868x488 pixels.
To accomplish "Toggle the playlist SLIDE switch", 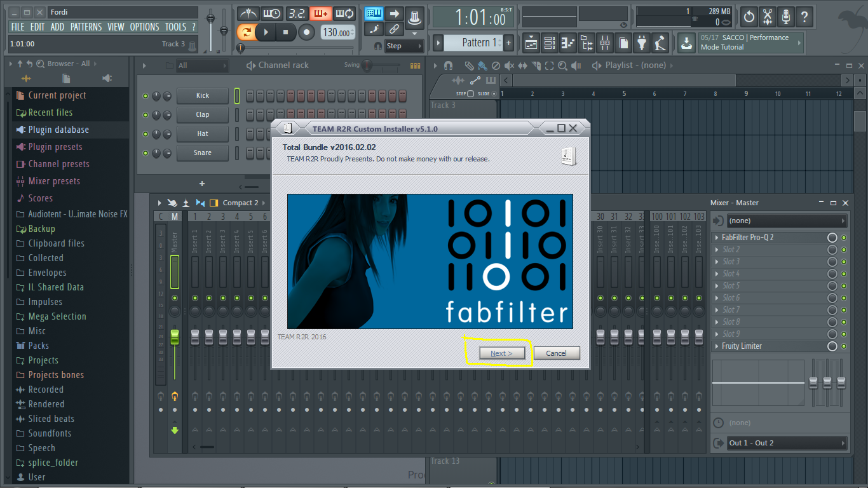I will (494, 93).
